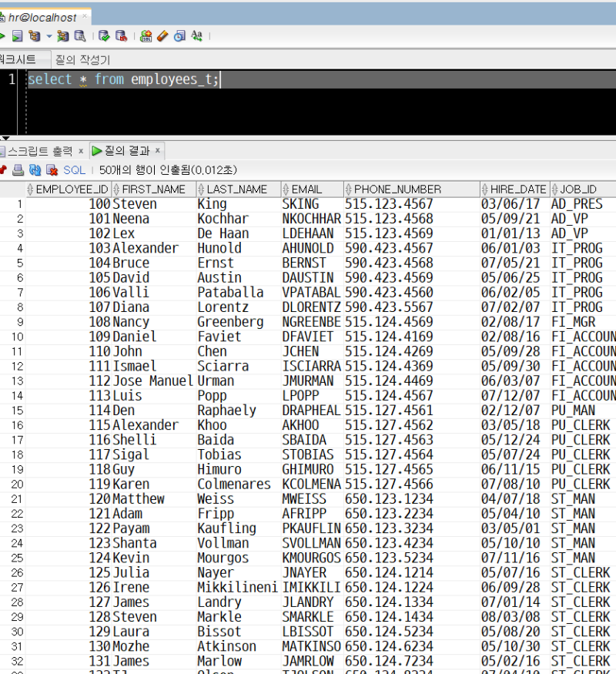This screenshot has width=616, height=674.
Task: Select the hr@localhost connection tab
Action: (x=42, y=16)
